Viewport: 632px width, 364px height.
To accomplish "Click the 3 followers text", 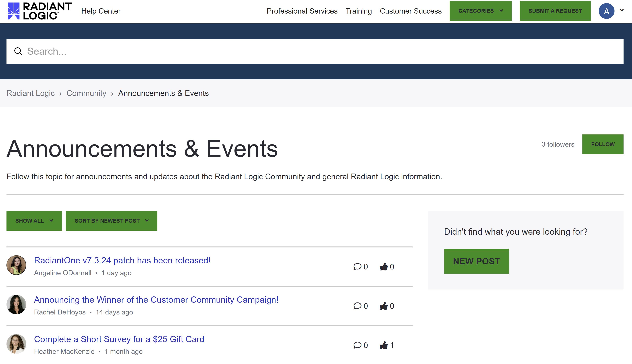I will tap(558, 144).
